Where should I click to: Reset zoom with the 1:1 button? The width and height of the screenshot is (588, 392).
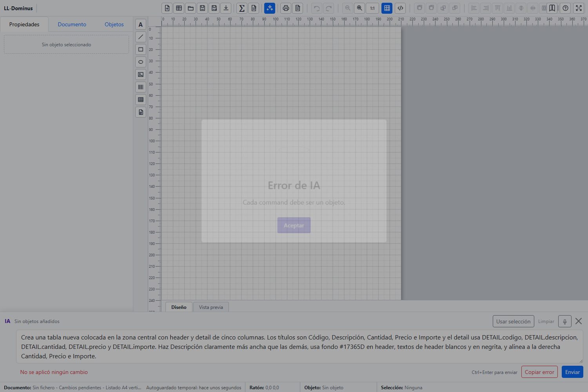372,8
